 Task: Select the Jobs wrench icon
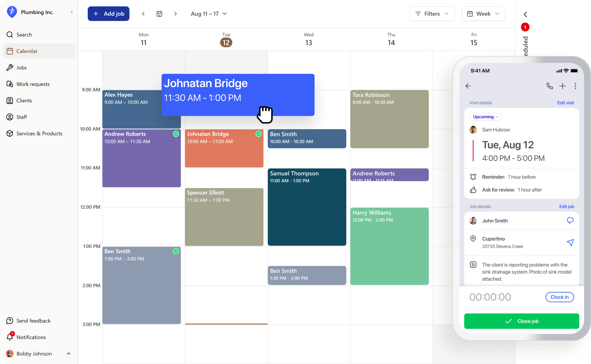[x=10, y=67]
